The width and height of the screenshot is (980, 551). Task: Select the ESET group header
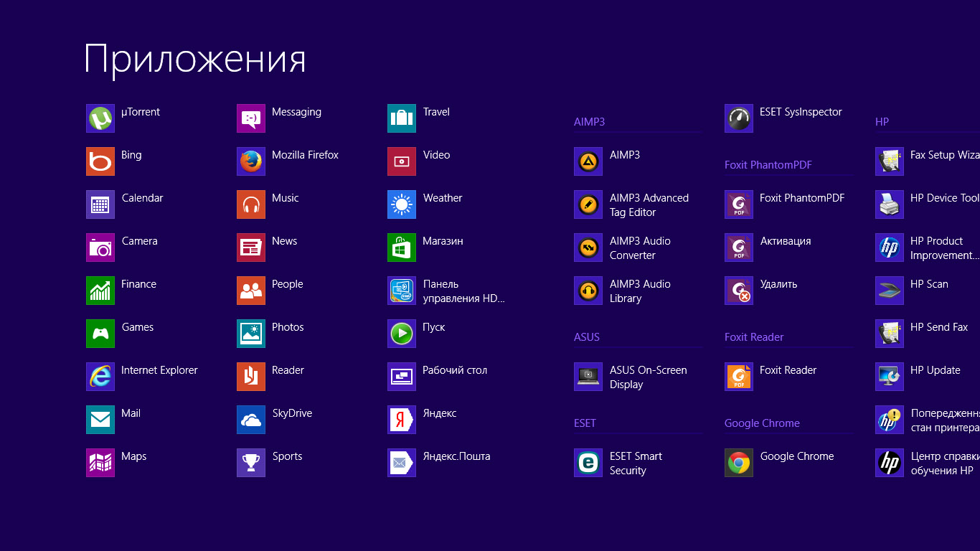(x=585, y=423)
